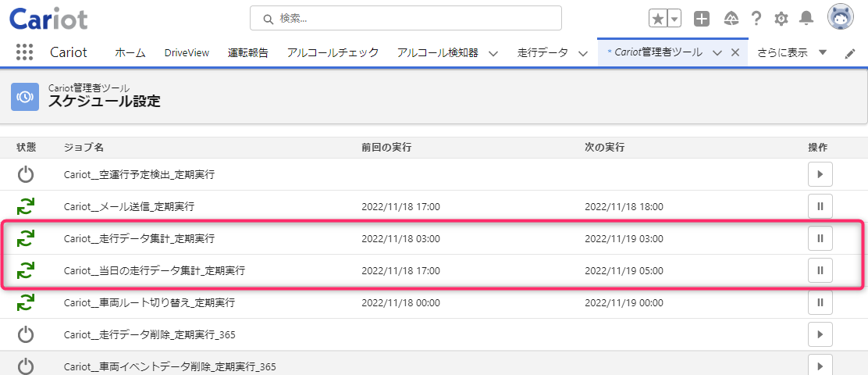Click the running status icon for メール送信
This screenshot has width=868, height=375.
[x=26, y=206]
